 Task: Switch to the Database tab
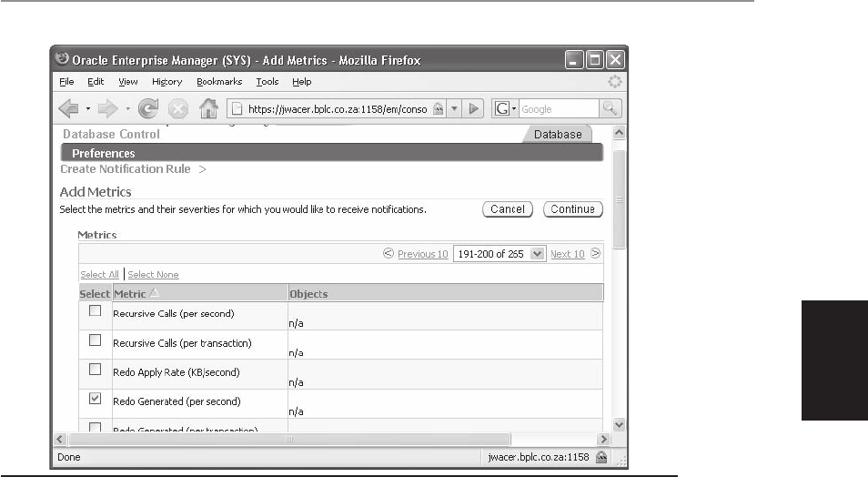point(558,134)
